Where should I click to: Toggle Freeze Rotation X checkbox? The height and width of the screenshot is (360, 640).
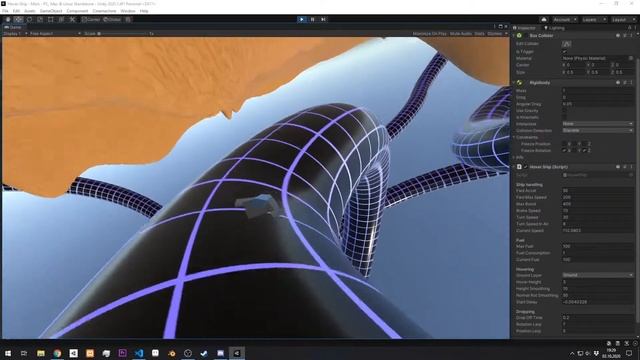pyautogui.click(x=564, y=151)
